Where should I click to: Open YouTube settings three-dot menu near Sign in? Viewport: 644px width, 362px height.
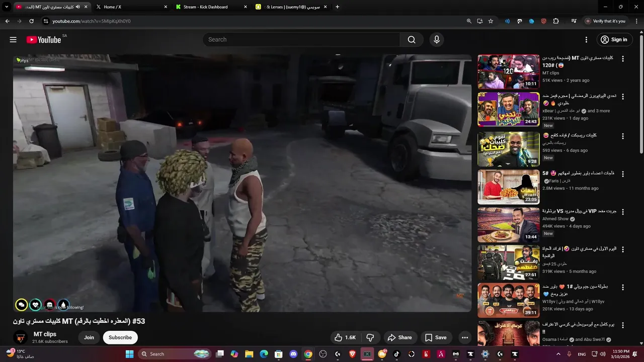586,40
